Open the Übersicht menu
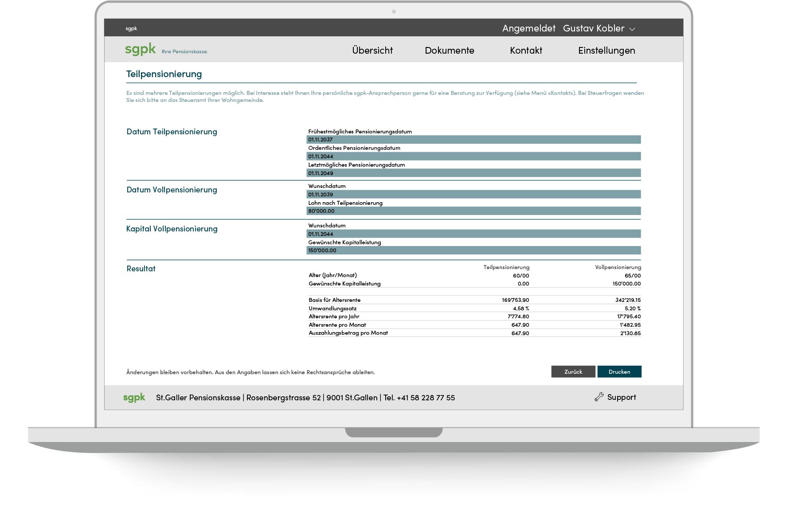The height and width of the screenshot is (532, 798). [x=372, y=51]
